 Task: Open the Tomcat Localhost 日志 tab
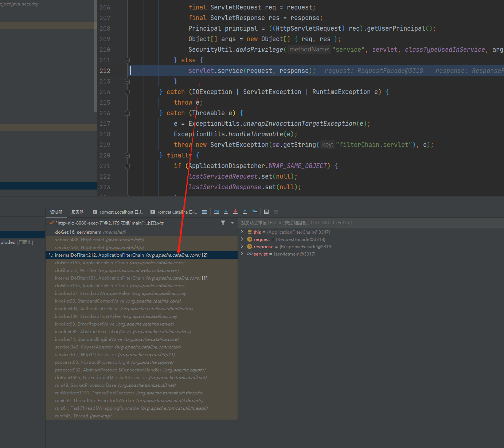click(x=118, y=212)
